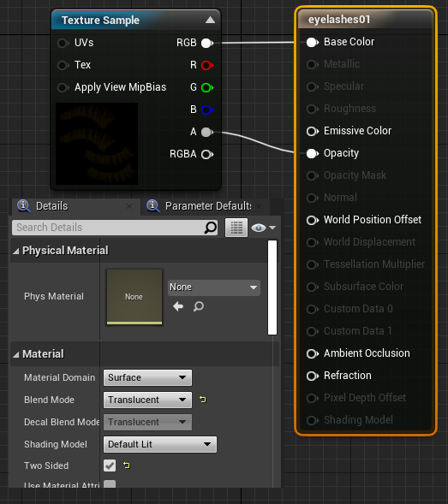Click the Details panel vertical scrollbar
The width and height of the screenshot is (448, 504).
272,288
